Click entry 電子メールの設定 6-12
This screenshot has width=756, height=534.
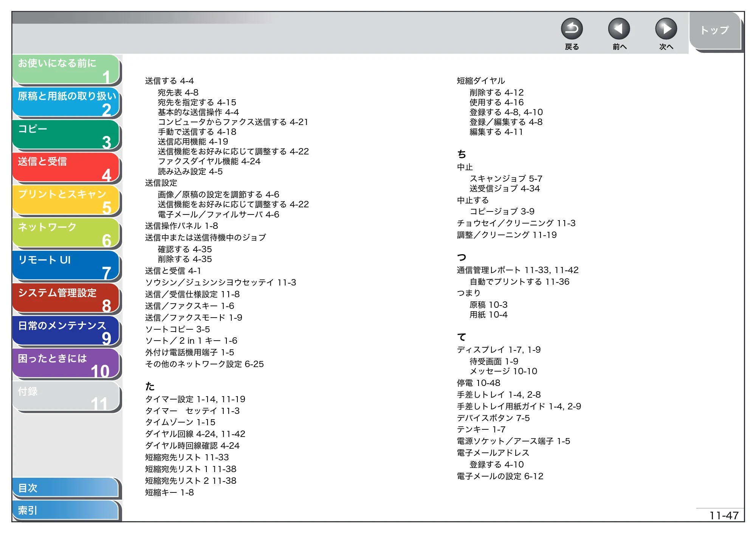tap(500, 476)
